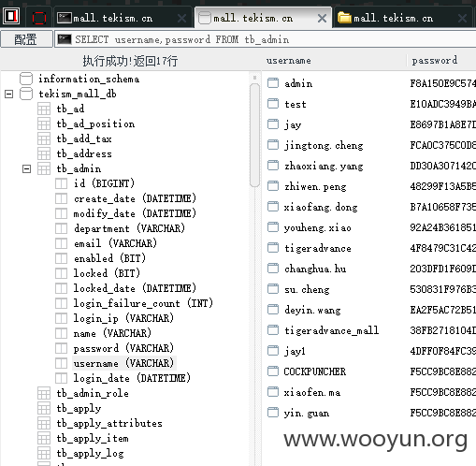Click the password column header
476x466 pixels.
coord(435,60)
